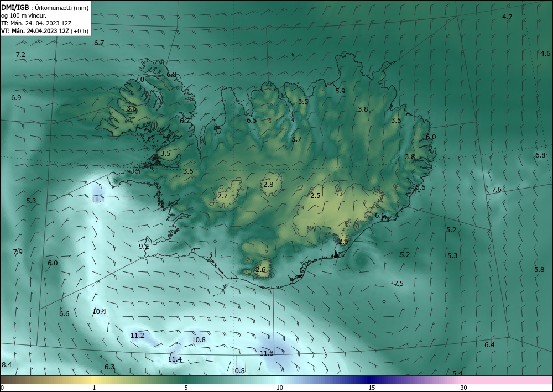Screen dimensions: 553x392
Task: Click the 11.2 value label
Action: 137,336
